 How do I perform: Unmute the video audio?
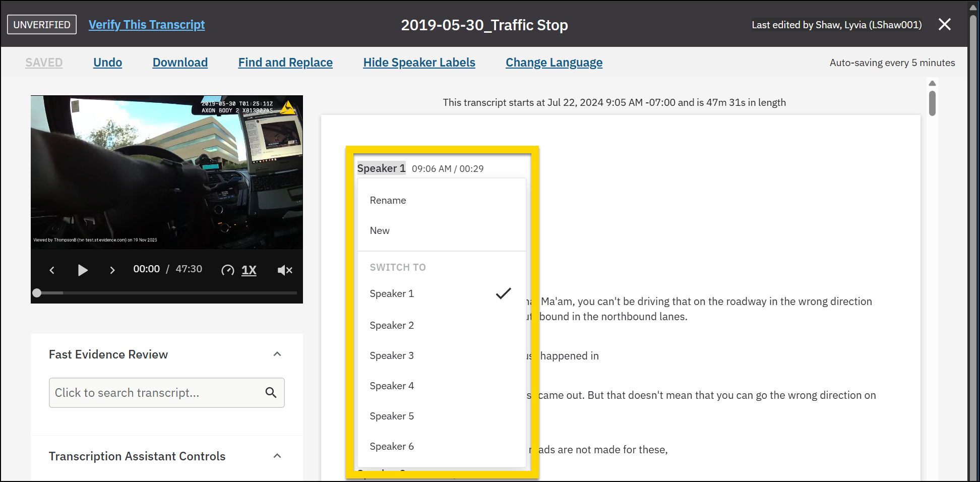285,270
